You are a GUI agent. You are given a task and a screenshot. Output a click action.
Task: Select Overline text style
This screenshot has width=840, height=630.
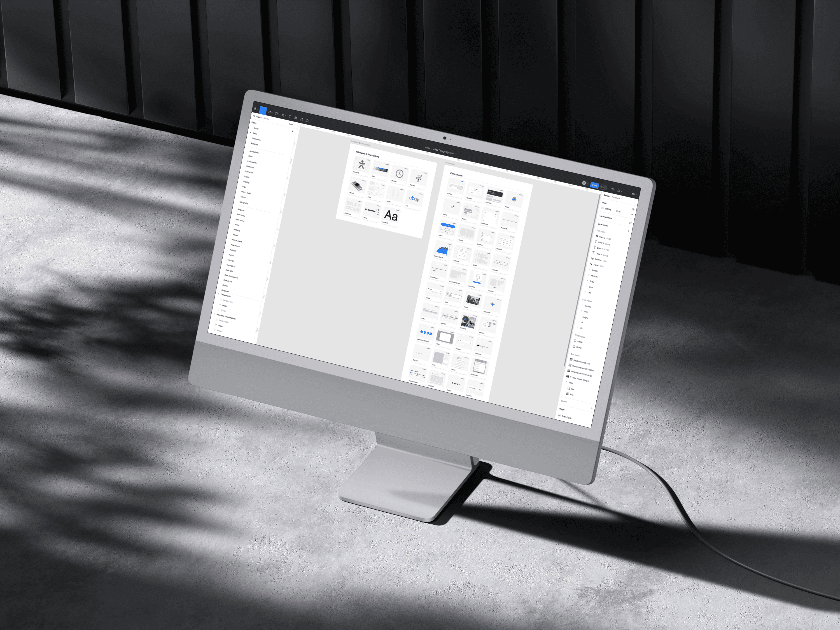pyautogui.click(x=599, y=260)
